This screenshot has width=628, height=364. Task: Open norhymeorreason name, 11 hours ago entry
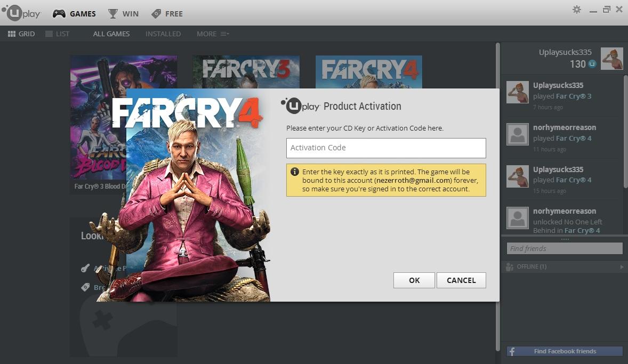(x=565, y=127)
